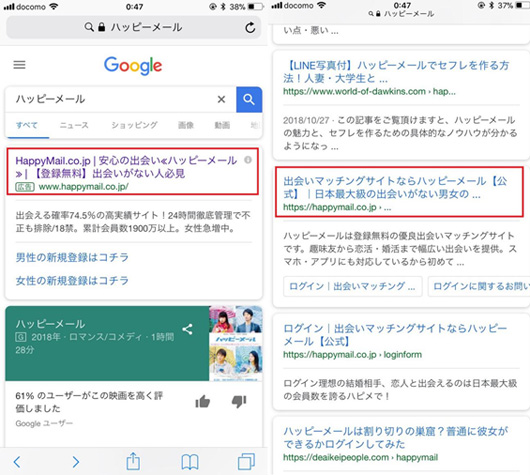This screenshot has height=475, width=530.
Task: Tap the 出会える確率74.5% ad description
Action: [133, 222]
